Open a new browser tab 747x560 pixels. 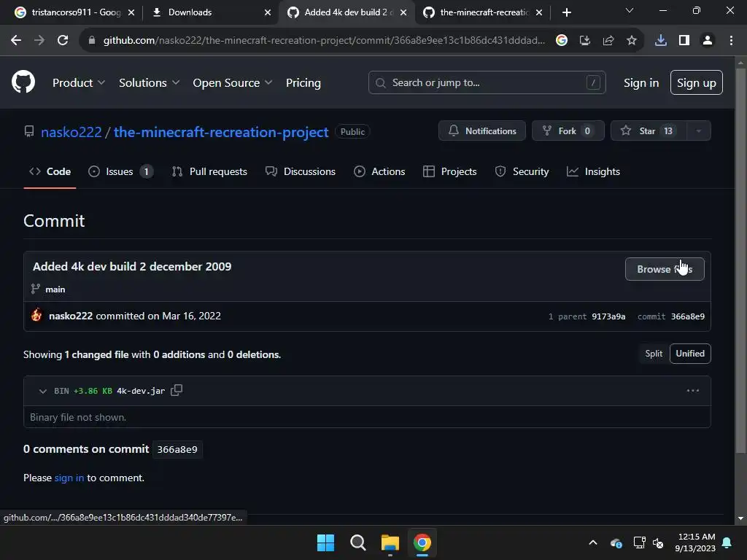click(x=566, y=12)
